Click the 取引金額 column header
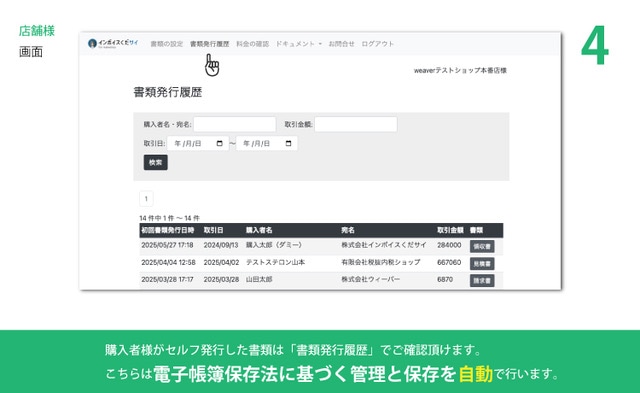The height and width of the screenshot is (393, 640). [x=450, y=230]
